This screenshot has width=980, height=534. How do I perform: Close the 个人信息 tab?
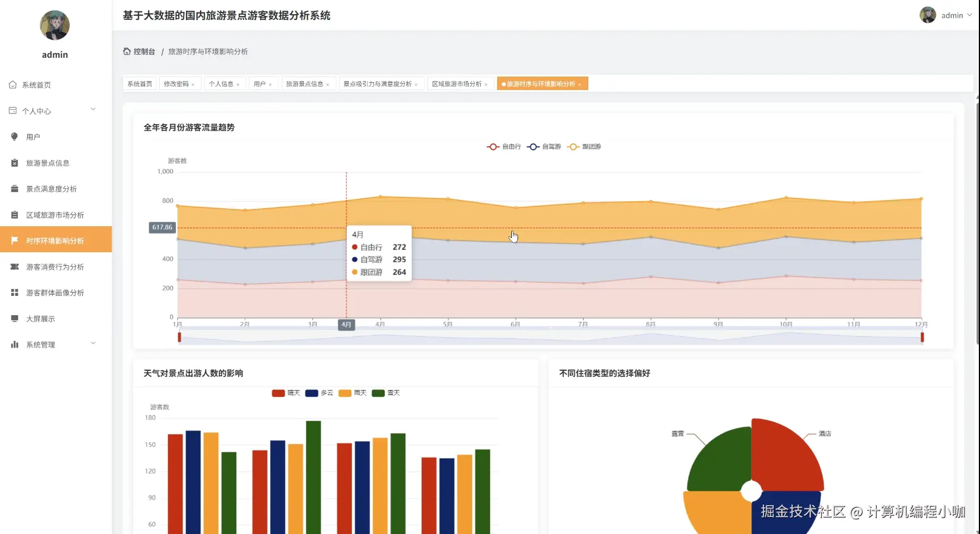coord(238,84)
